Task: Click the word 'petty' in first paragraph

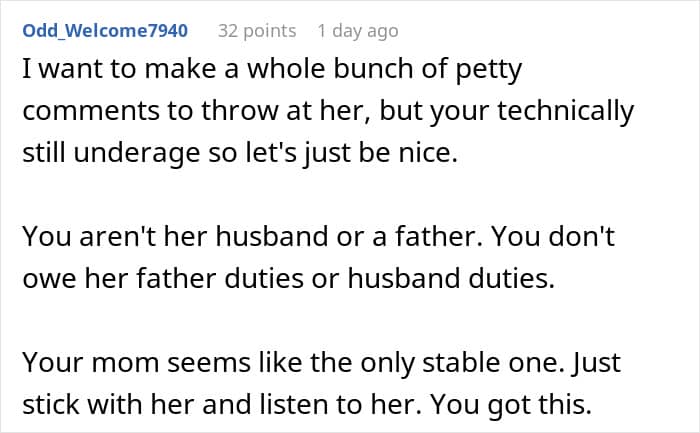Action: [488, 70]
